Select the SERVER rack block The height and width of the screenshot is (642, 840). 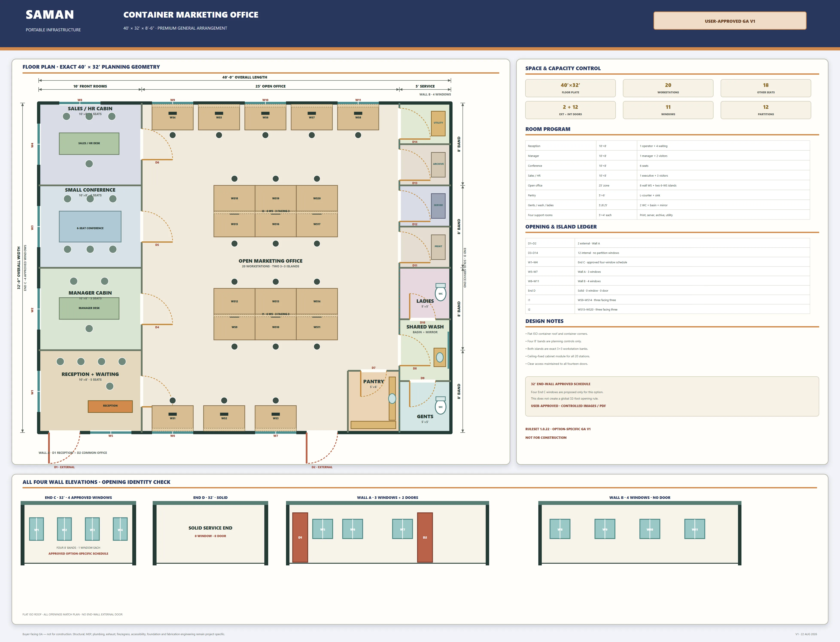438,206
